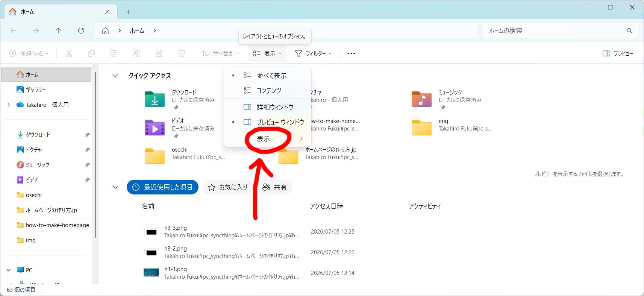Open the フィルター dropdown in toolbar
The height and width of the screenshot is (296, 644).
313,53
